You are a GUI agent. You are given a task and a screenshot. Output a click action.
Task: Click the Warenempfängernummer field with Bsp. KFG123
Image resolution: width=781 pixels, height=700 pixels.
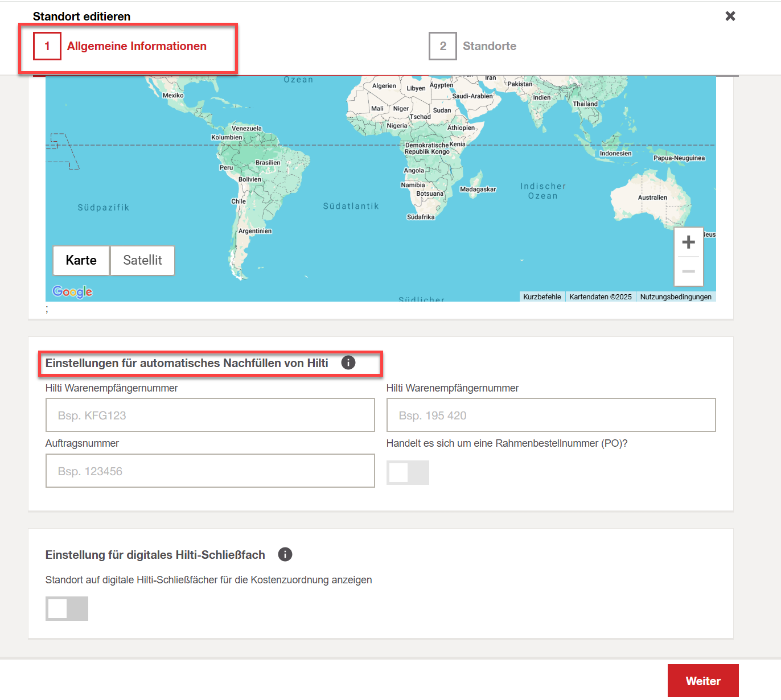210,415
